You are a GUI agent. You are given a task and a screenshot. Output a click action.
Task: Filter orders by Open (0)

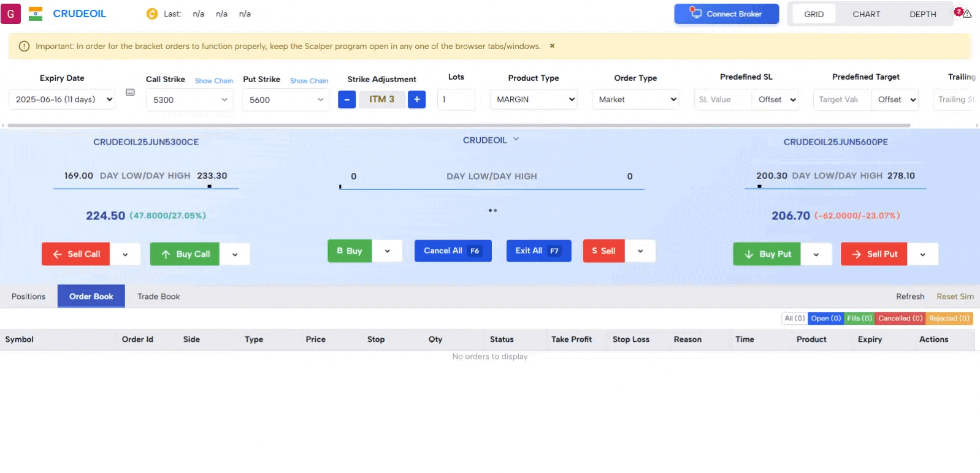tap(825, 319)
